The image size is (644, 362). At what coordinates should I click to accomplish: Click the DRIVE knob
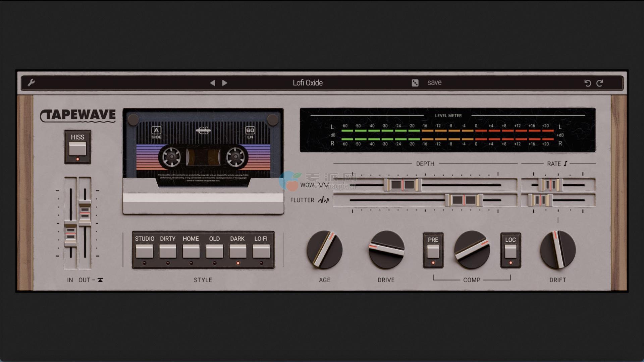click(x=386, y=250)
